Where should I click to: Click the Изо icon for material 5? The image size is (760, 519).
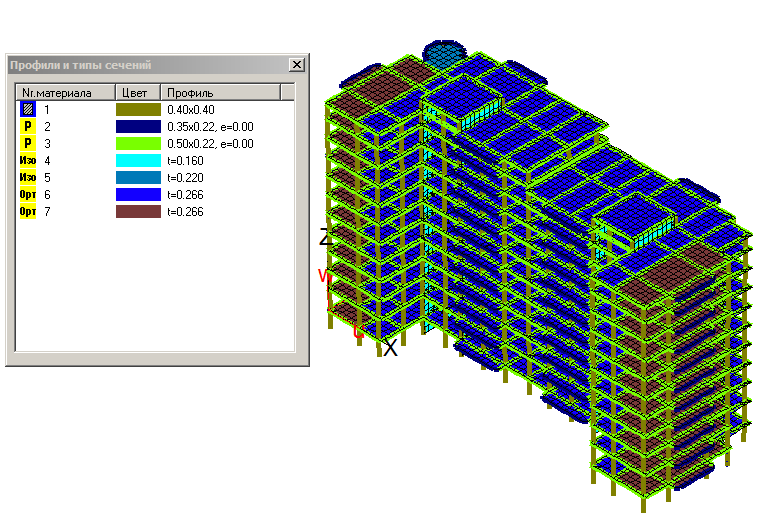28,177
